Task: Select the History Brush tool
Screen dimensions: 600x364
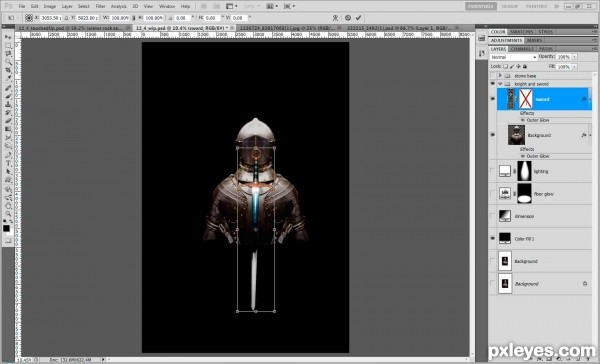Action: 8,113
